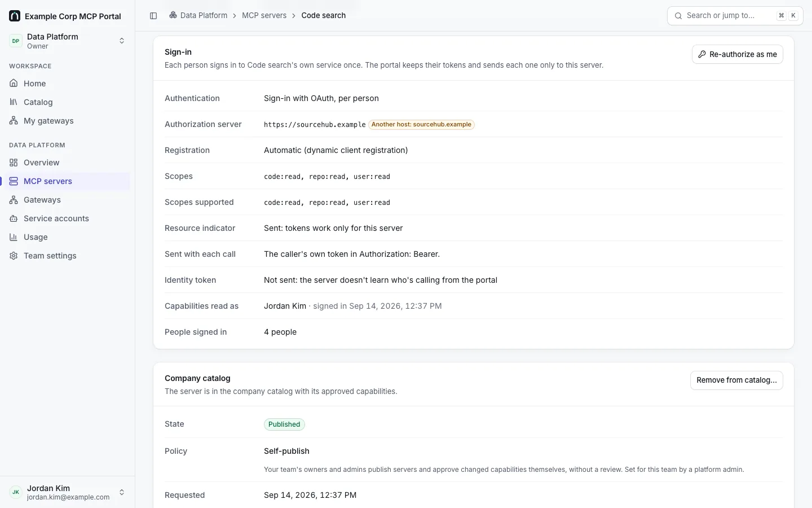Click the Home icon in sidebar
Viewport: 812px width, 508px height.
(x=14, y=84)
